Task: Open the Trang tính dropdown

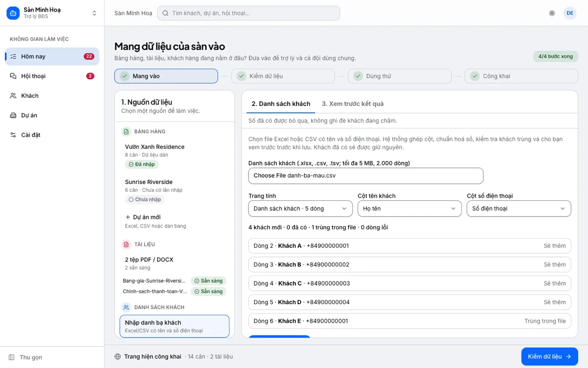Action: [300, 209]
